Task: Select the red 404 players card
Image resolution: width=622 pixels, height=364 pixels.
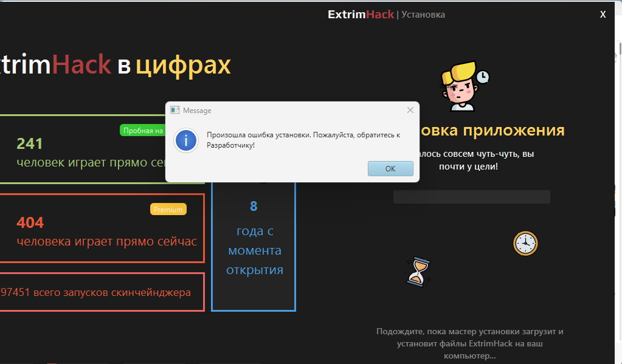Action: (x=102, y=228)
